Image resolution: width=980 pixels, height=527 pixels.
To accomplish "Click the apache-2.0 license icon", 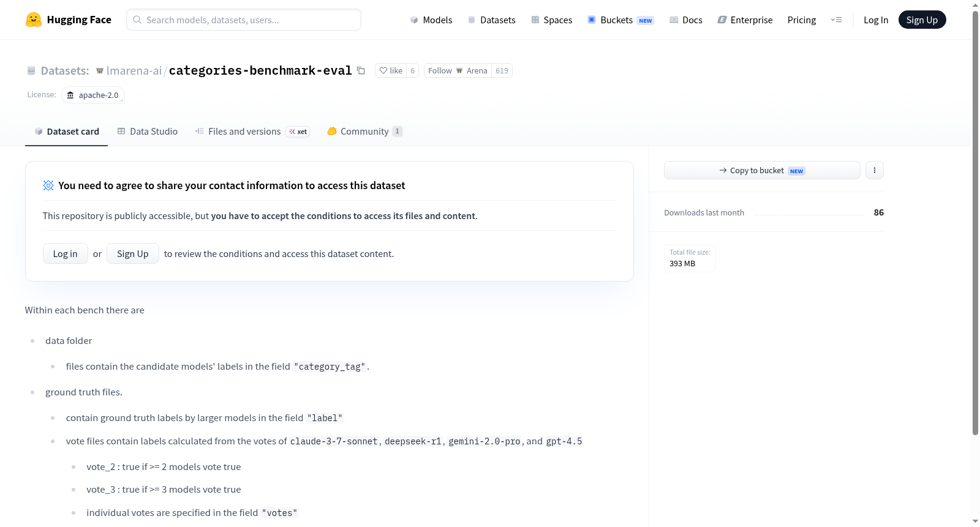I will (70, 95).
